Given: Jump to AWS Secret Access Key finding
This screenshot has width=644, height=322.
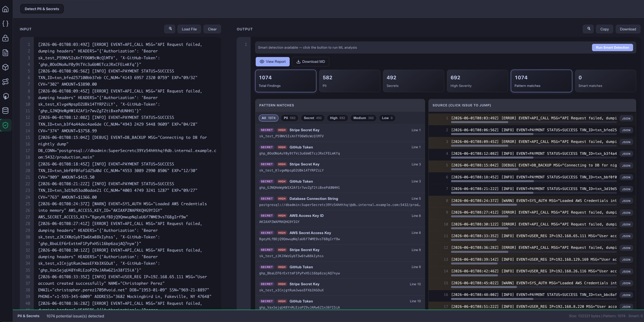Looking at the screenshot, I should point(340,236).
